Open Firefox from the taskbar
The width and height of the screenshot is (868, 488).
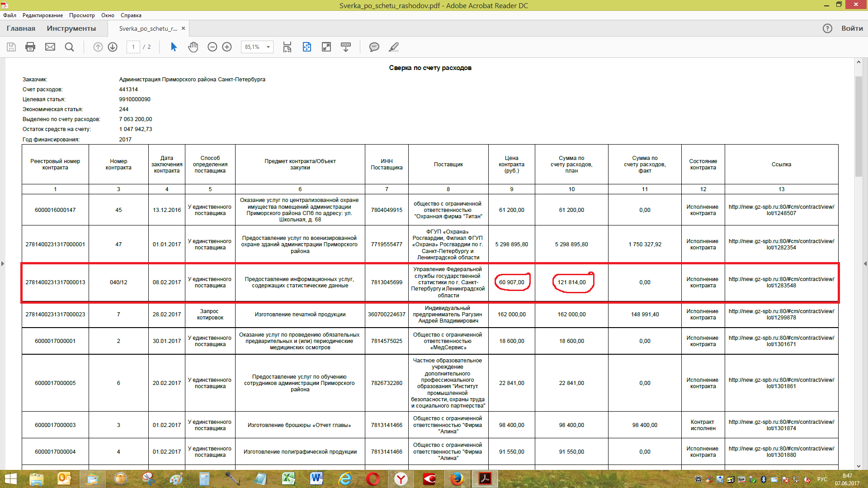[457, 479]
